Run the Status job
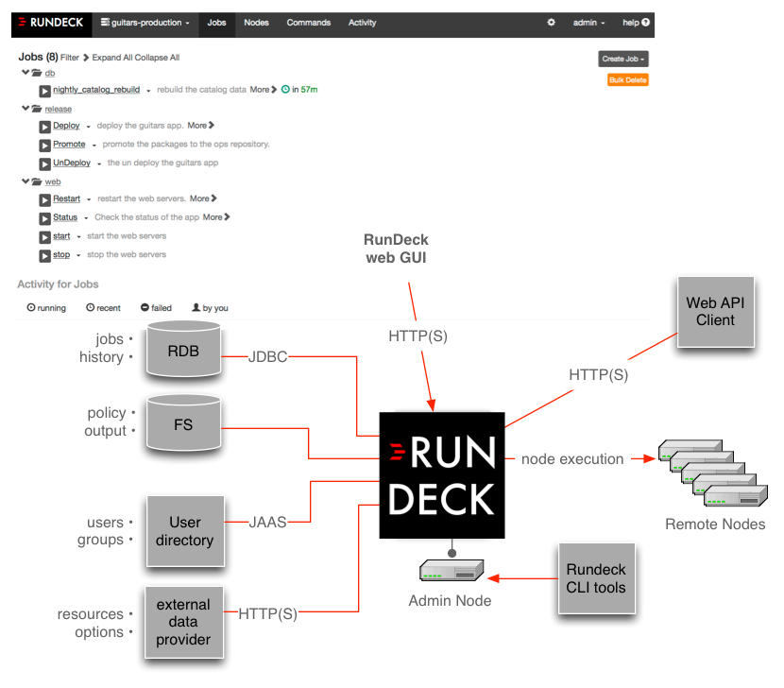Viewport: 784px width, 688px height. coord(43,216)
